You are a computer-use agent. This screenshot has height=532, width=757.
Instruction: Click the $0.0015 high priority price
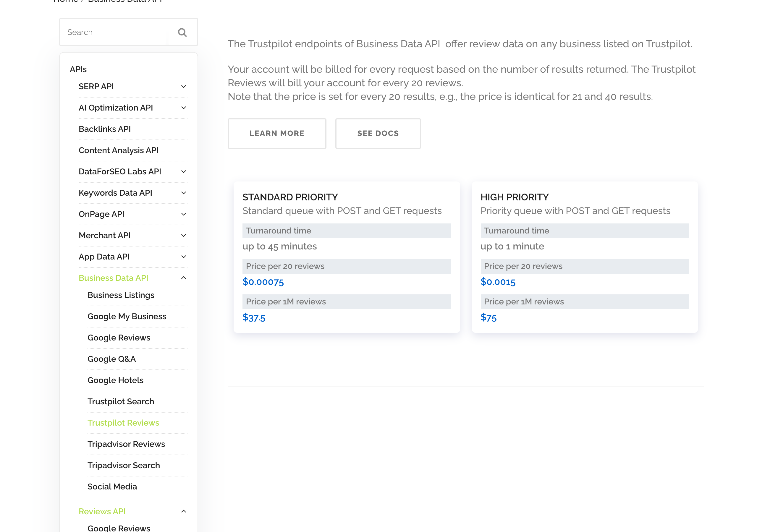pos(498,282)
